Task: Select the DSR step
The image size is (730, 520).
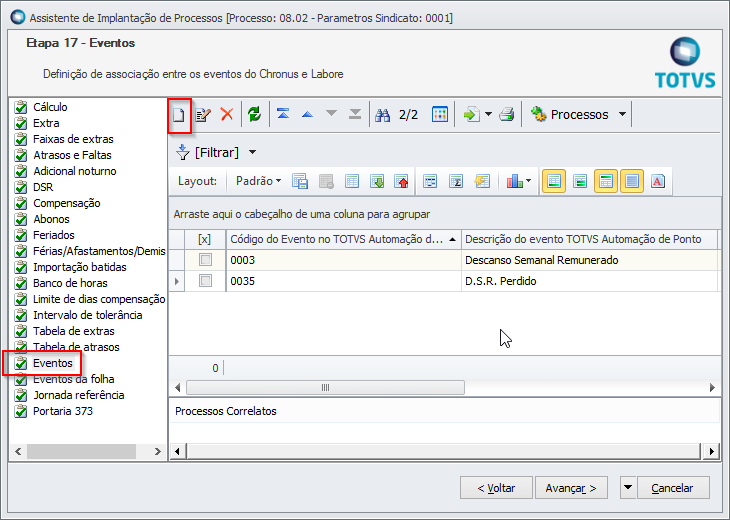Action: point(43,187)
